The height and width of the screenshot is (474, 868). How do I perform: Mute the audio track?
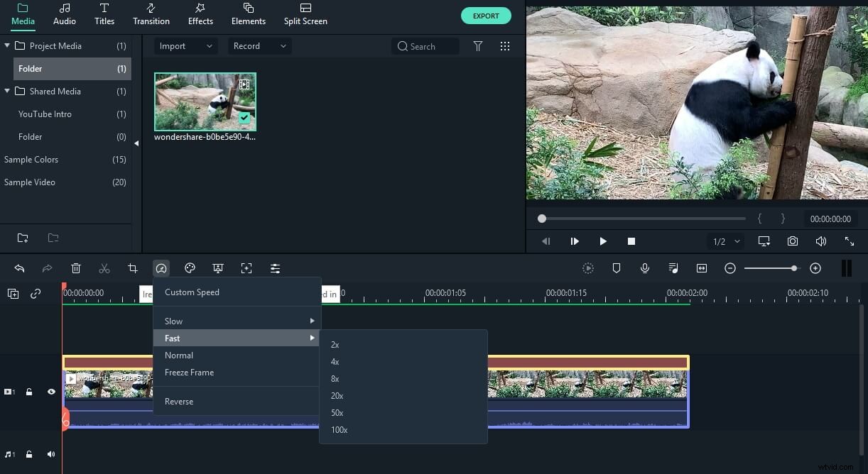coord(50,453)
